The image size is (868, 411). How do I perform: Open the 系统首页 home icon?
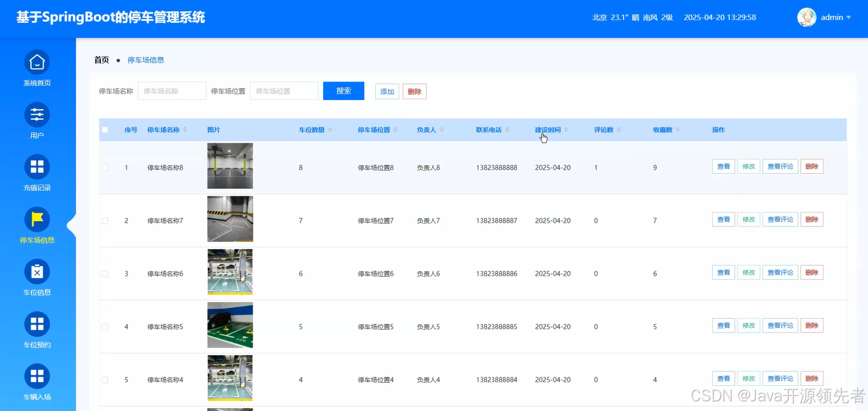coord(37,62)
